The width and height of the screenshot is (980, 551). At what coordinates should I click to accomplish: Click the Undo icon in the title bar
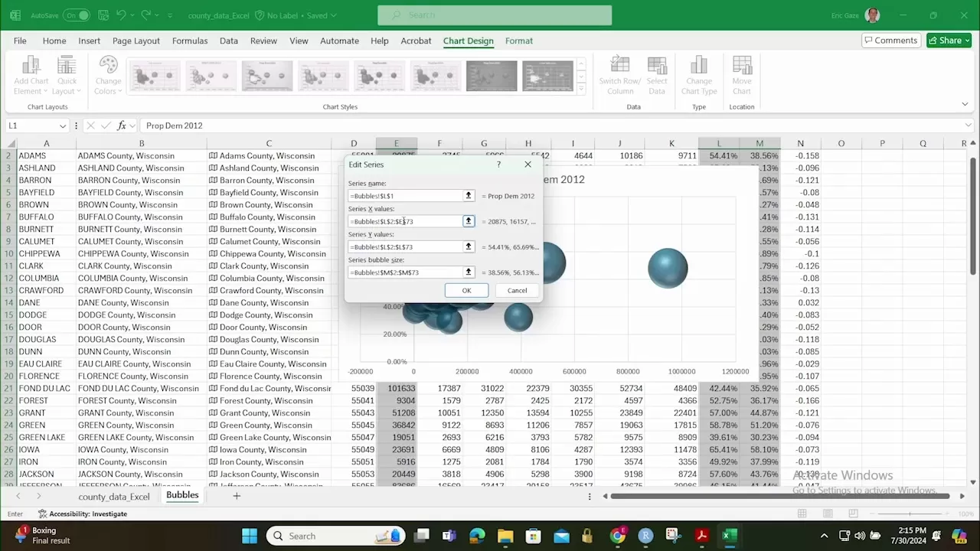(x=121, y=15)
